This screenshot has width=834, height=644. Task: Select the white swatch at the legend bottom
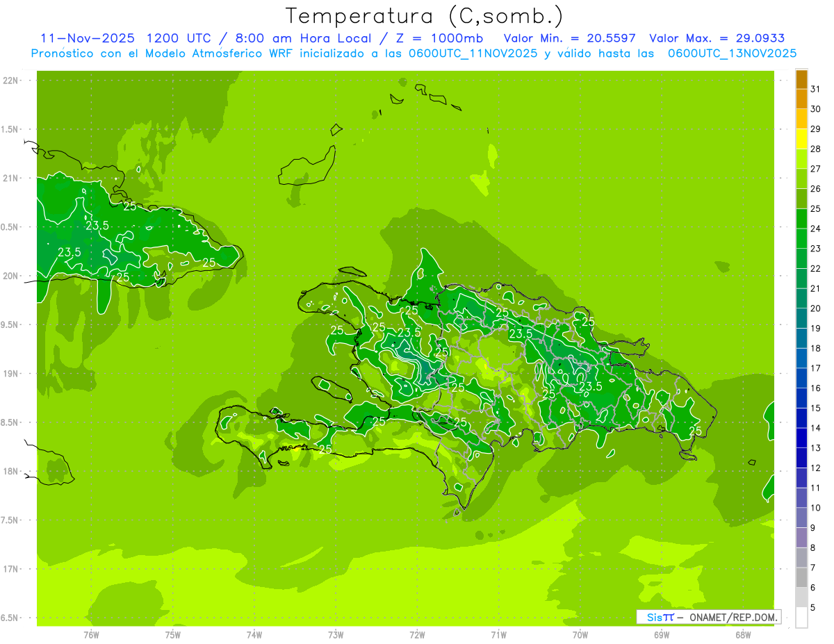(x=801, y=618)
